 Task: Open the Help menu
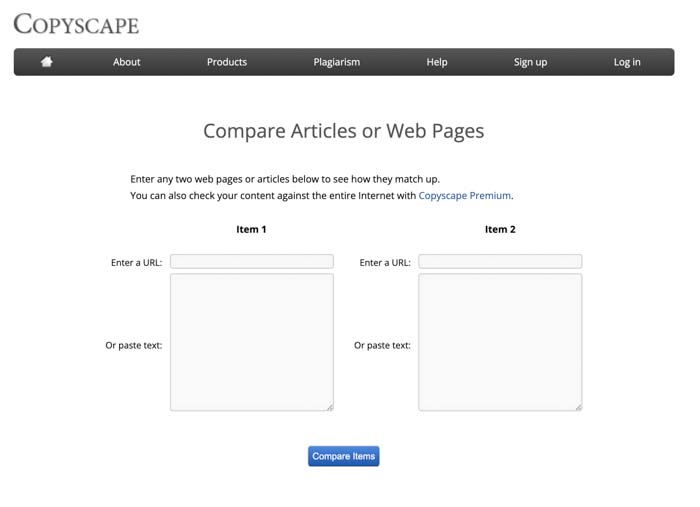[437, 62]
